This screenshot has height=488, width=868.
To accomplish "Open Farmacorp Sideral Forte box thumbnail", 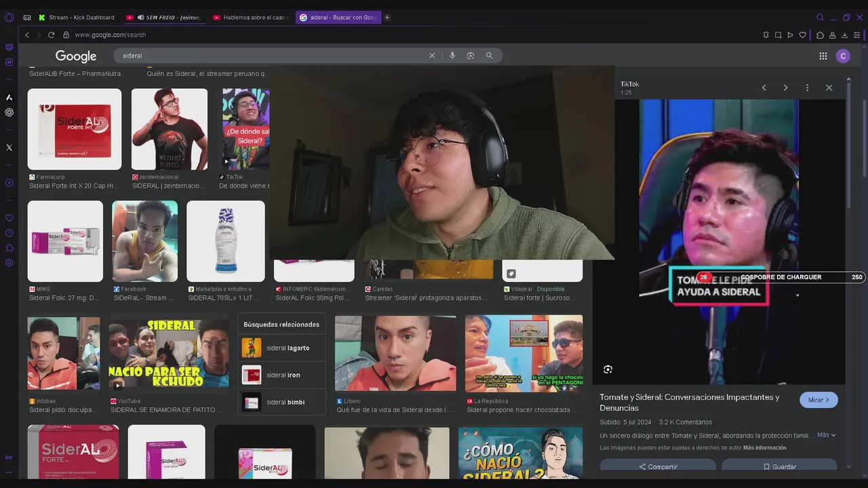I will (x=75, y=129).
